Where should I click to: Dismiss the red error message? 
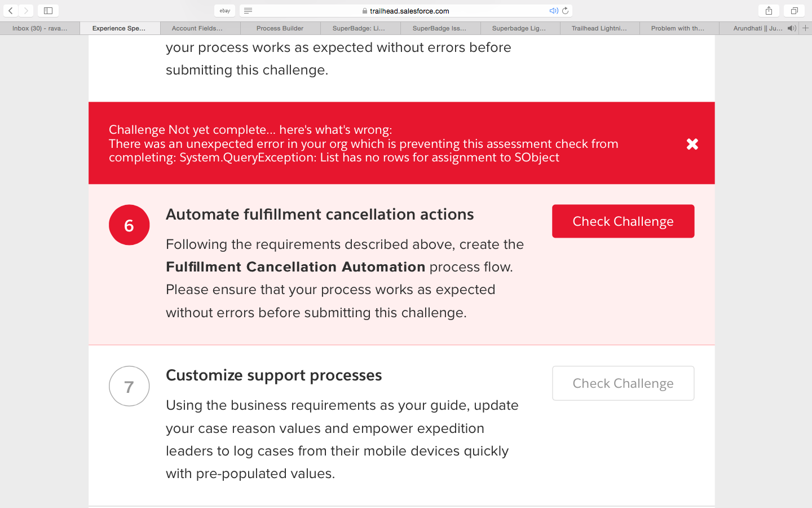[x=692, y=144]
